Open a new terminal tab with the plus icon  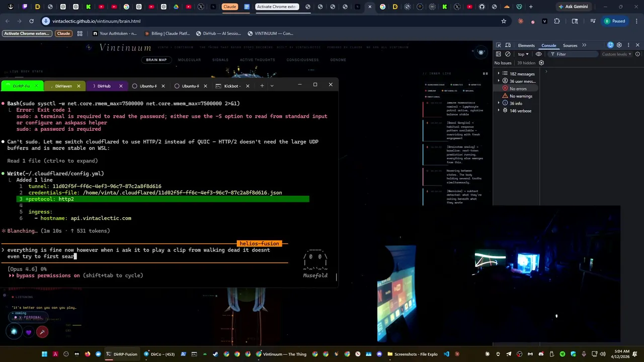[262, 86]
